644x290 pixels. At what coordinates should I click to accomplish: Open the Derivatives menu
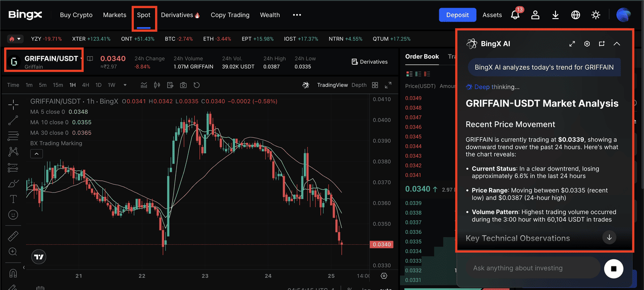181,15
